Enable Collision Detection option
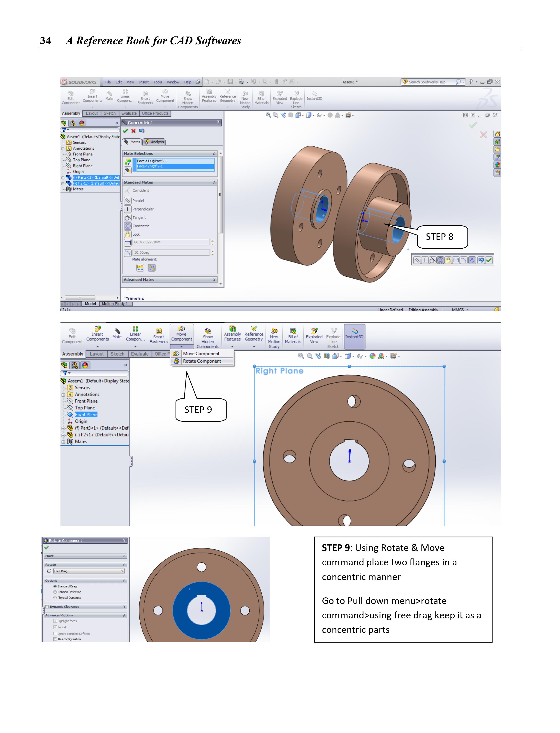The width and height of the screenshot is (560, 733). (55, 592)
